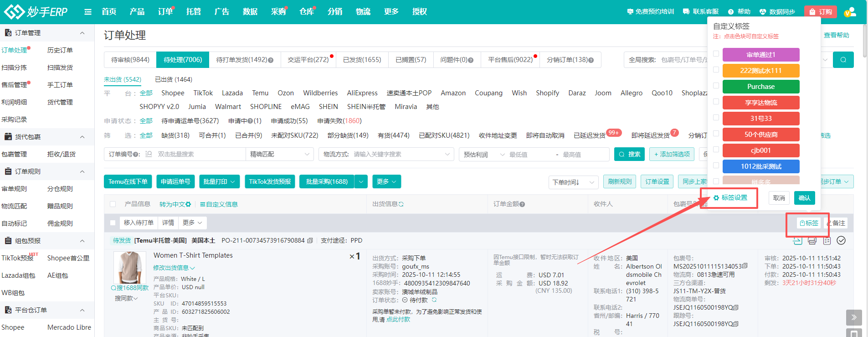The image size is (868, 337).
Task: Open the user account avatar icon
Action: coord(849,12)
